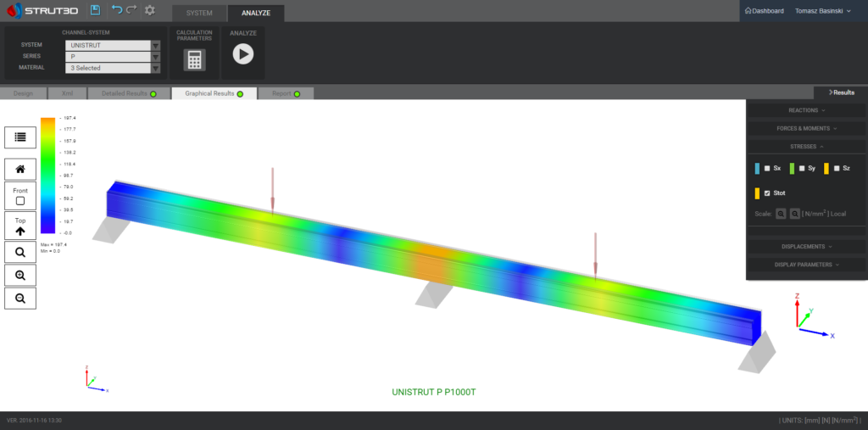
Task: Collapse the Results side panel
Action: (841, 92)
